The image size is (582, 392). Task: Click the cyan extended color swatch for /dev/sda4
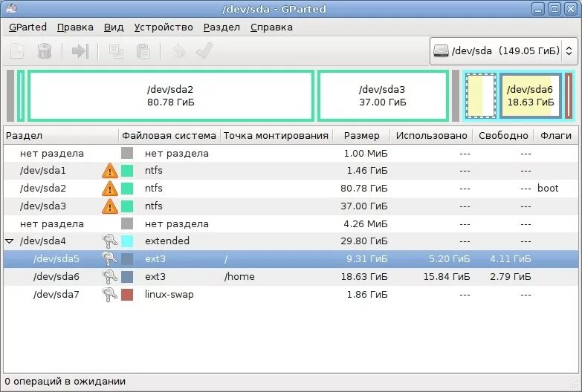(x=127, y=241)
